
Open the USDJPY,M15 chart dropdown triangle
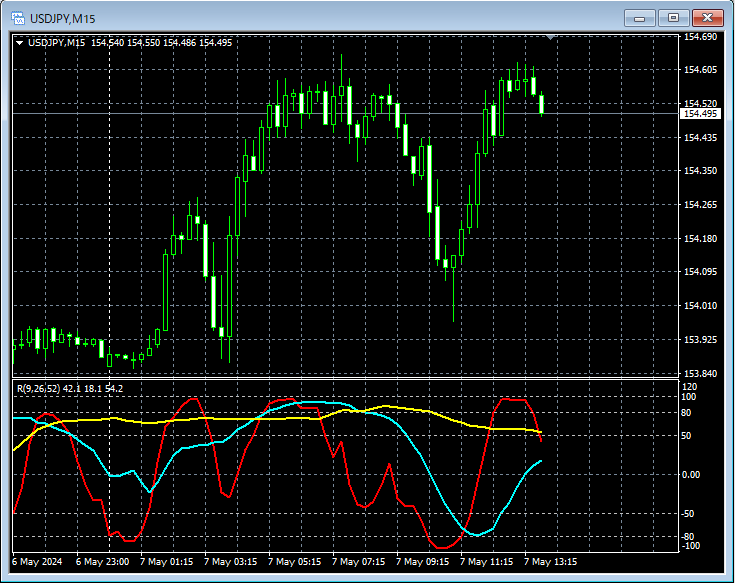pyautogui.click(x=19, y=42)
